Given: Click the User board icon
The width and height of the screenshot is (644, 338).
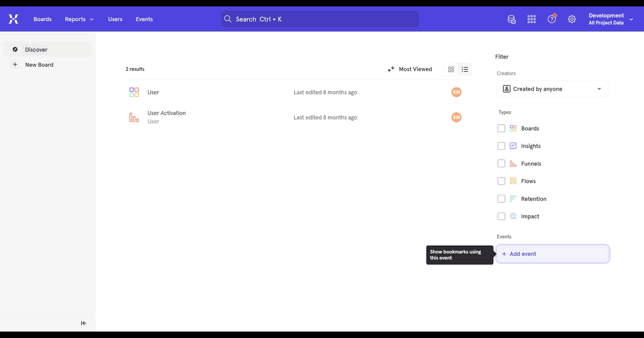Looking at the screenshot, I should coord(134,92).
